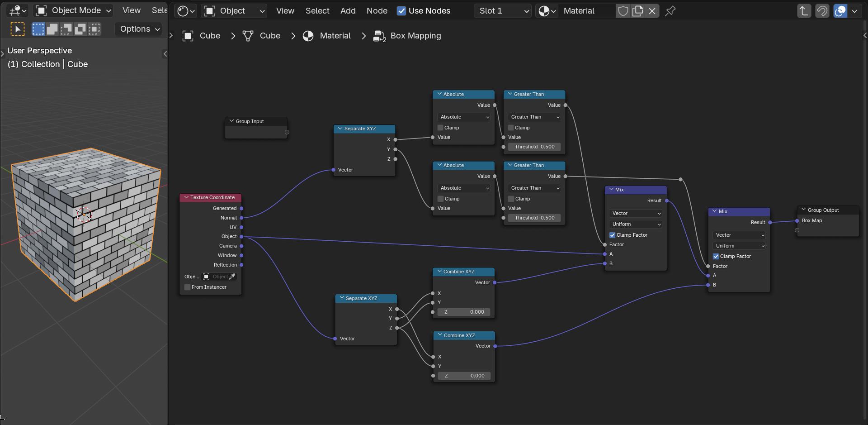Enable Clamp on the top Greater Than node
The height and width of the screenshot is (425, 868).
[511, 128]
